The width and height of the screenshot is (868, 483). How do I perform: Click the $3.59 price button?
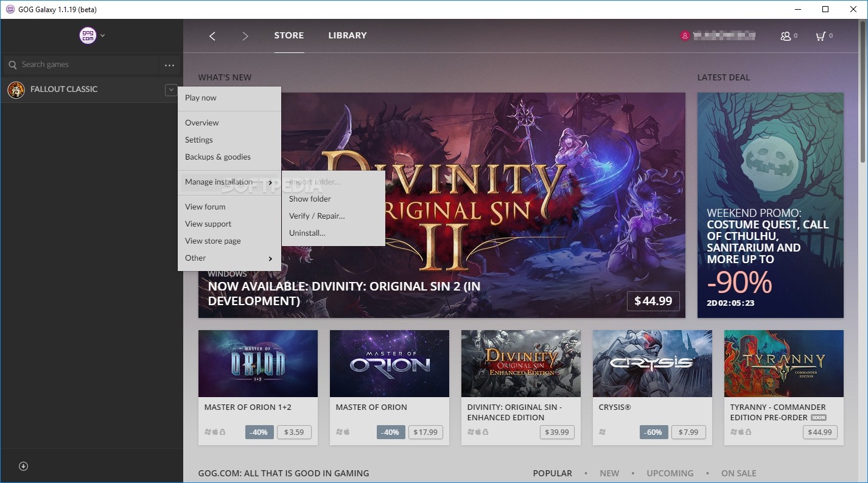pos(294,432)
